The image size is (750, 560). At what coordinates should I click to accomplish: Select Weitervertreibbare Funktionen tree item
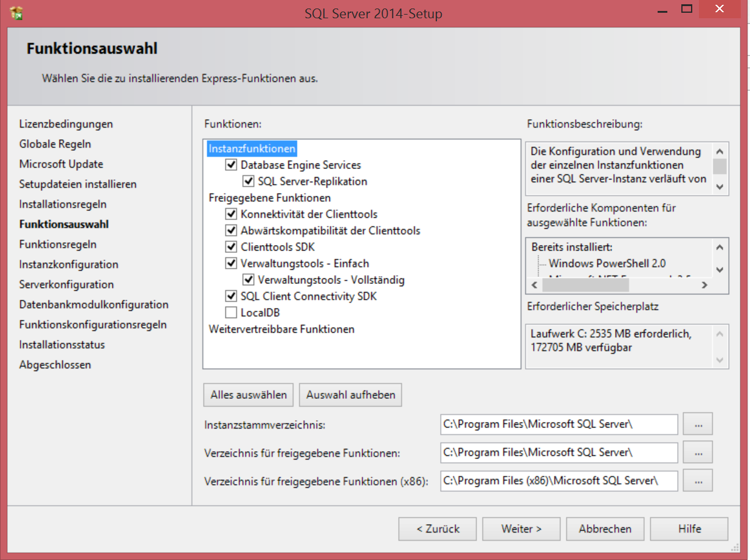[x=281, y=329]
